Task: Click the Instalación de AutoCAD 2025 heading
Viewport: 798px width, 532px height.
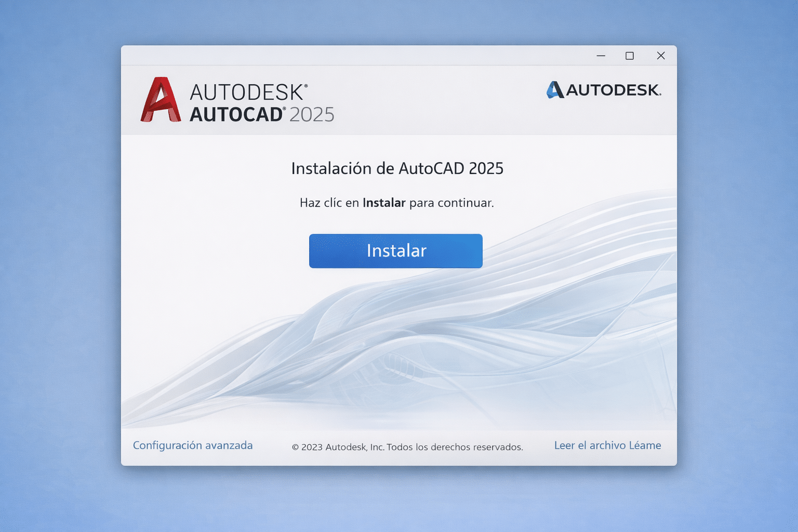Action: [397, 168]
